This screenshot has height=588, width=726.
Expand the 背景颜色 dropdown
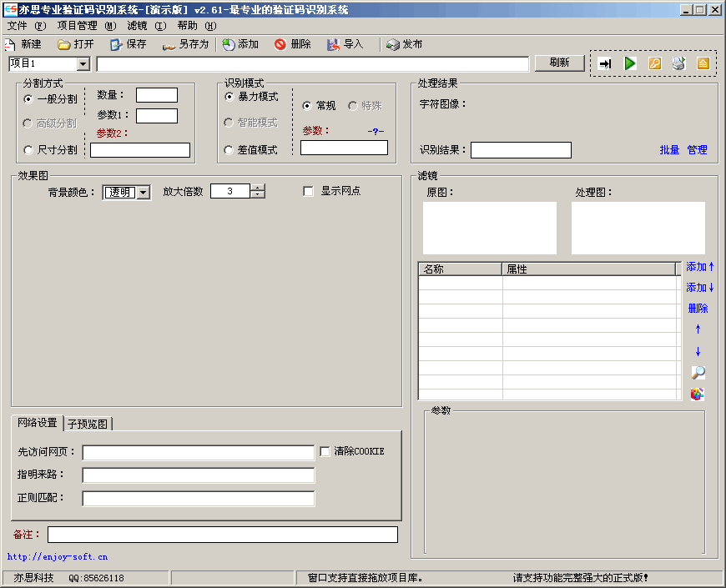pos(143,193)
